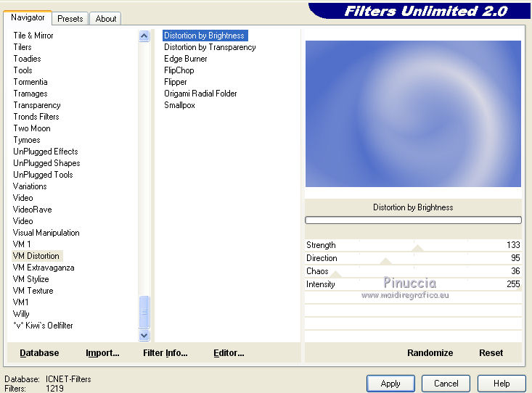Select Distortion by Transparency filter
Screen dimensions: 532x393
[210, 47]
